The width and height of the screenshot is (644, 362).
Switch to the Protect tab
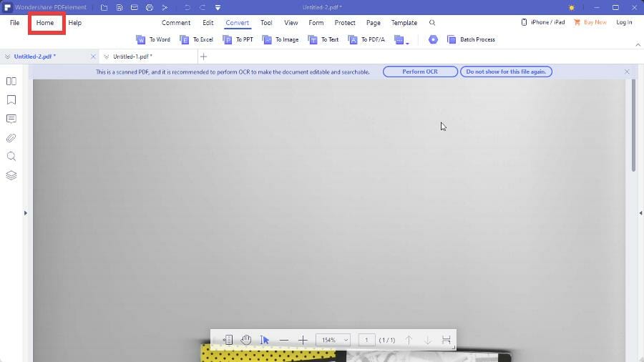click(x=345, y=23)
